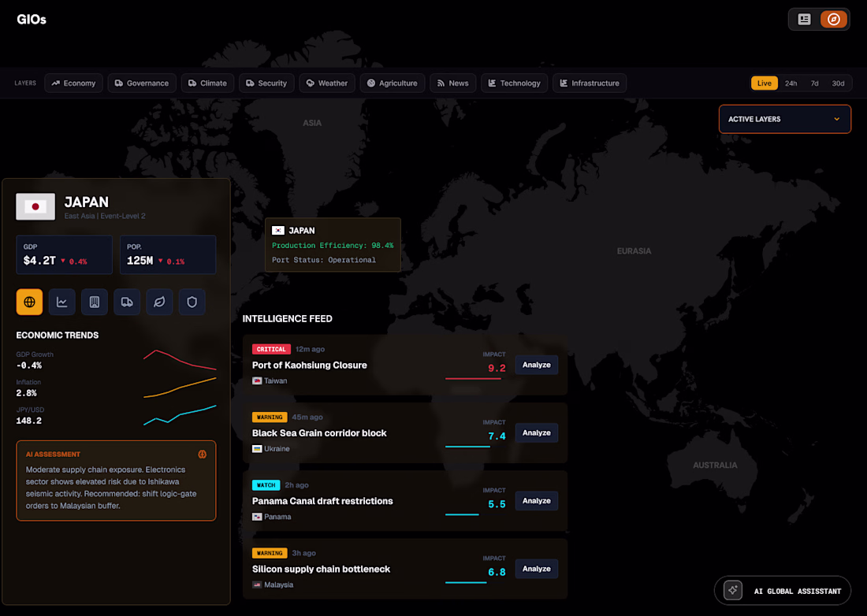Image resolution: width=867 pixels, height=616 pixels.
Task: Click the flag in Japan map tooltip
Action: (278, 230)
